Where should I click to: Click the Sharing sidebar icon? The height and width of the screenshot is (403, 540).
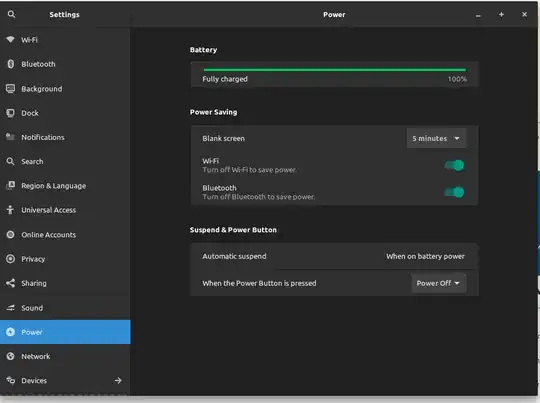(x=10, y=283)
